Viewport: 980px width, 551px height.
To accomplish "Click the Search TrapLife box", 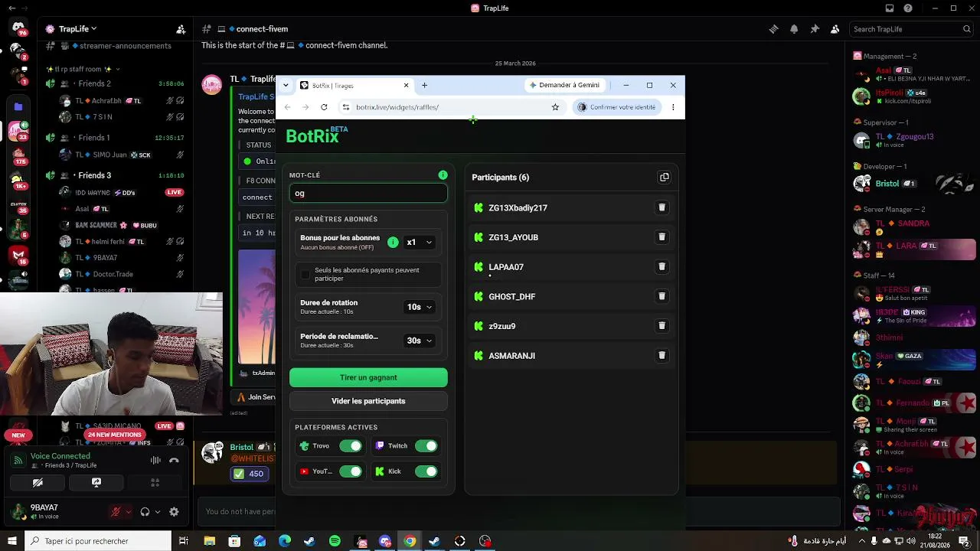I will coord(912,29).
